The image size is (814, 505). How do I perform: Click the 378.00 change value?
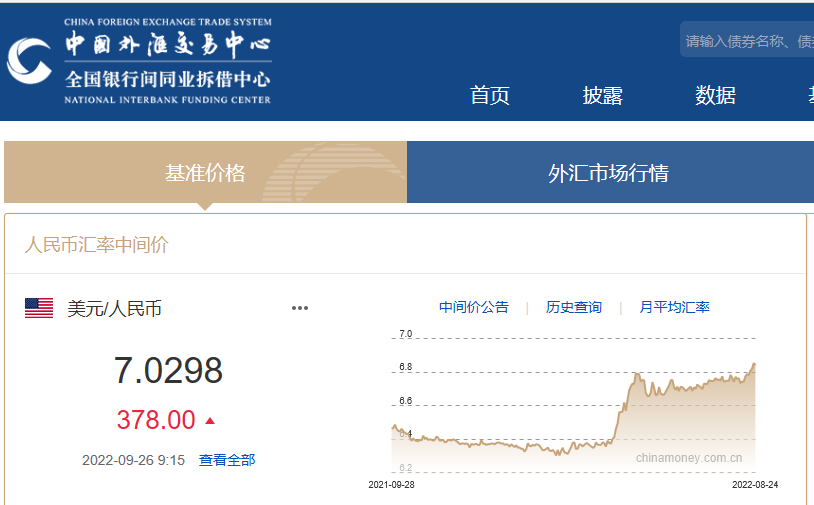tap(156, 420)
